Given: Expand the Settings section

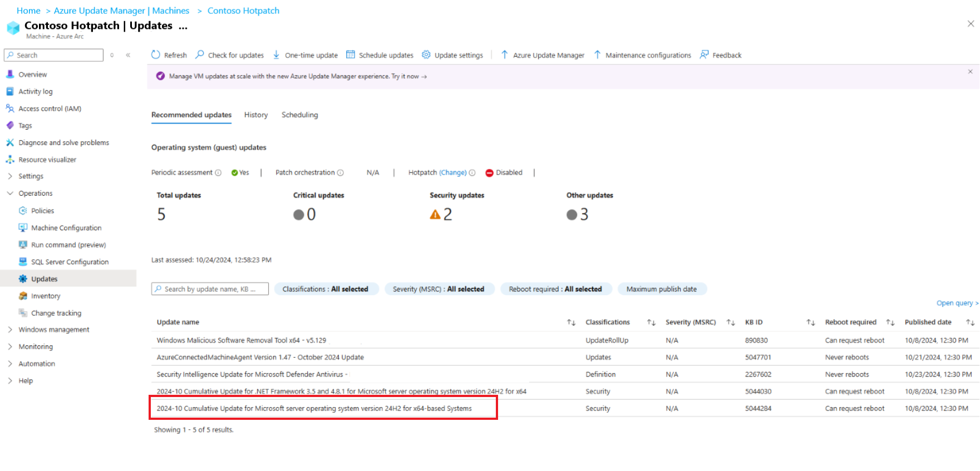Looking at the screenshot, I should pyautogui.click(x=10, y=176).
